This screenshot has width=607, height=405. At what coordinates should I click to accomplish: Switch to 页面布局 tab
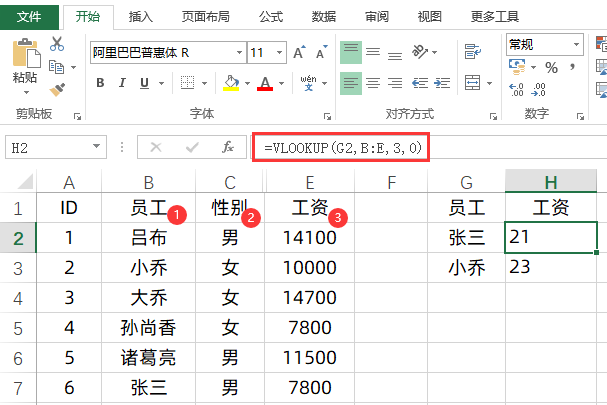(x=206, y=17)
